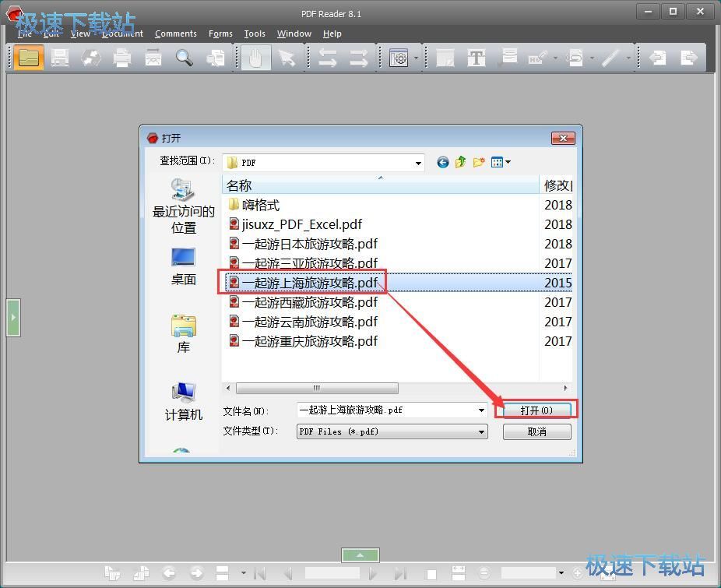Open the Preferences gear toolbar icon
The image size is (721, 588).
[399, 57]
